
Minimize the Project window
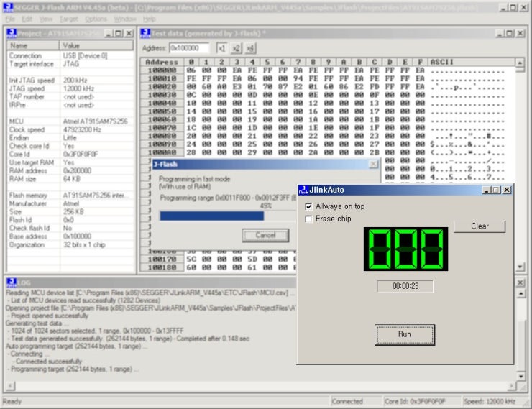pyautogui.click(x=109, y=33)
